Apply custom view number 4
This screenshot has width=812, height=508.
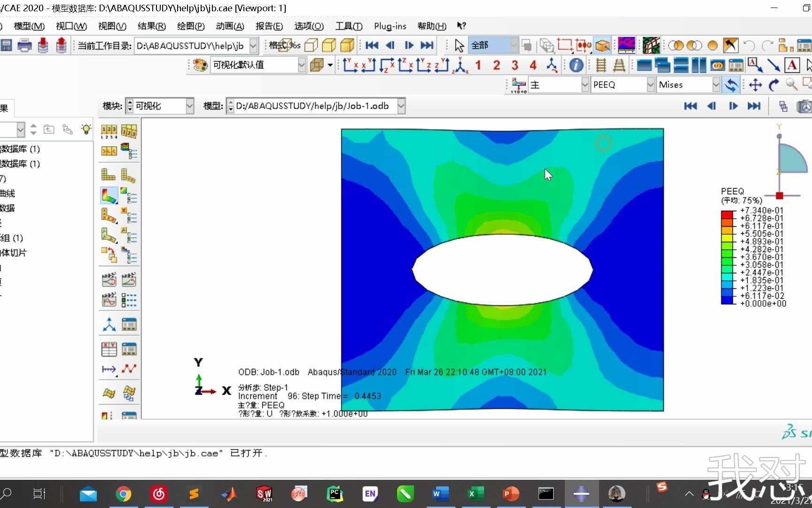click(533, 65)
